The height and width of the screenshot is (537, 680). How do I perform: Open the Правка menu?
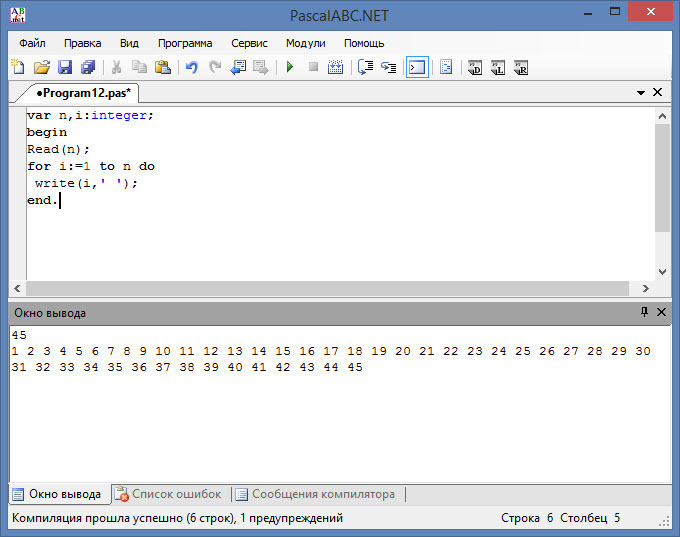[x=82, y=43]
